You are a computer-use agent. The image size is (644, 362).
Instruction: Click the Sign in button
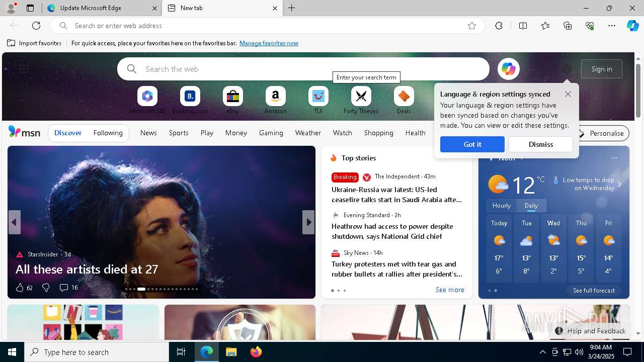point(602,69)
